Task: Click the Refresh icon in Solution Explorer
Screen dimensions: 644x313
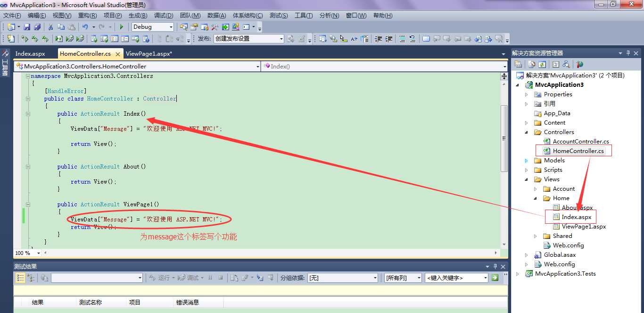Action: pos(542,64)
